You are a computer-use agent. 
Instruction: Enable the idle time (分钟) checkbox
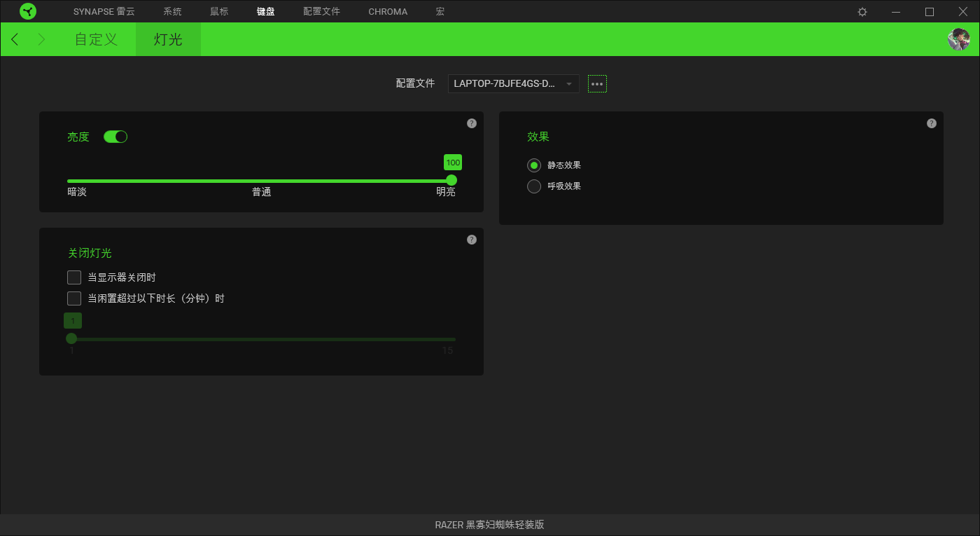pyautogui.click(x=74, y=298)
